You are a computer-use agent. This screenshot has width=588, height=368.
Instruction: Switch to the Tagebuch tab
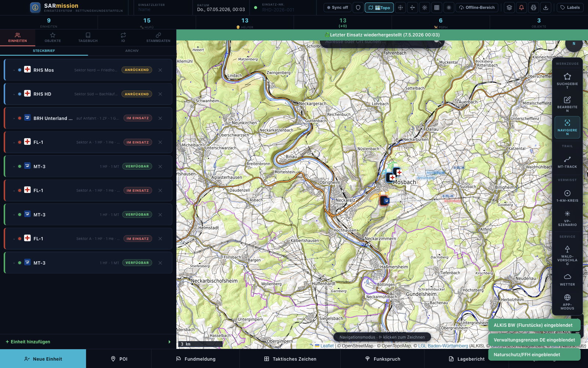[x=88, y=38]
